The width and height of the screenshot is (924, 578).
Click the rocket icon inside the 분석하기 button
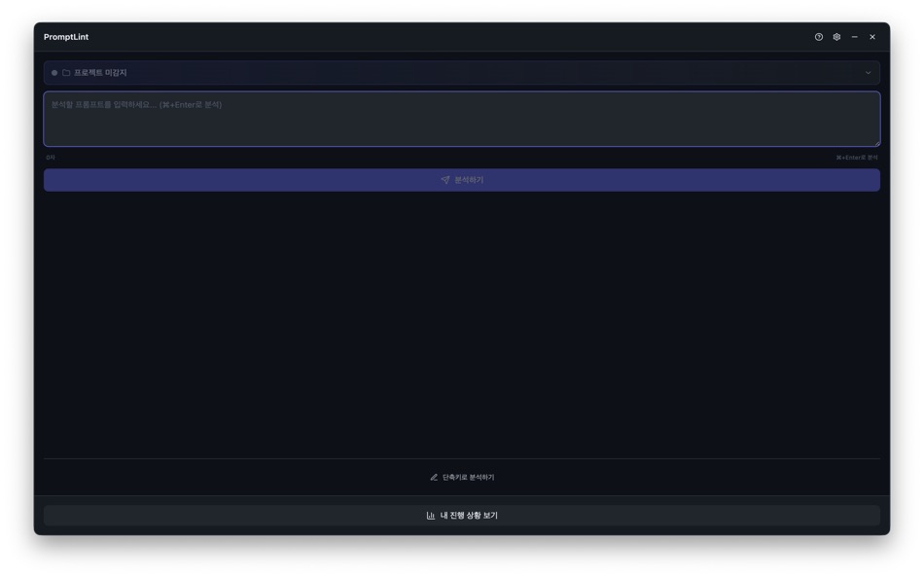point(444,179)
